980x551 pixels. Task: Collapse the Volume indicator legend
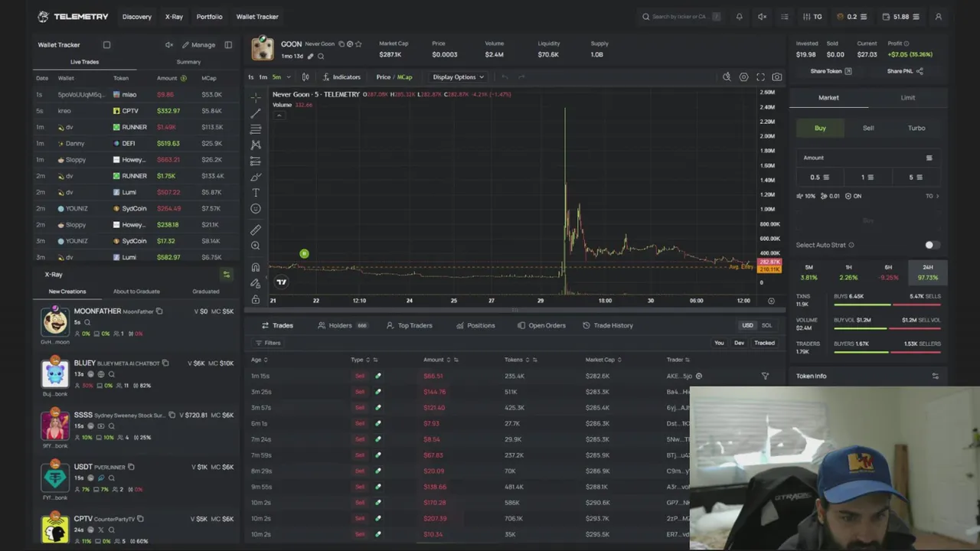[279, 115]
